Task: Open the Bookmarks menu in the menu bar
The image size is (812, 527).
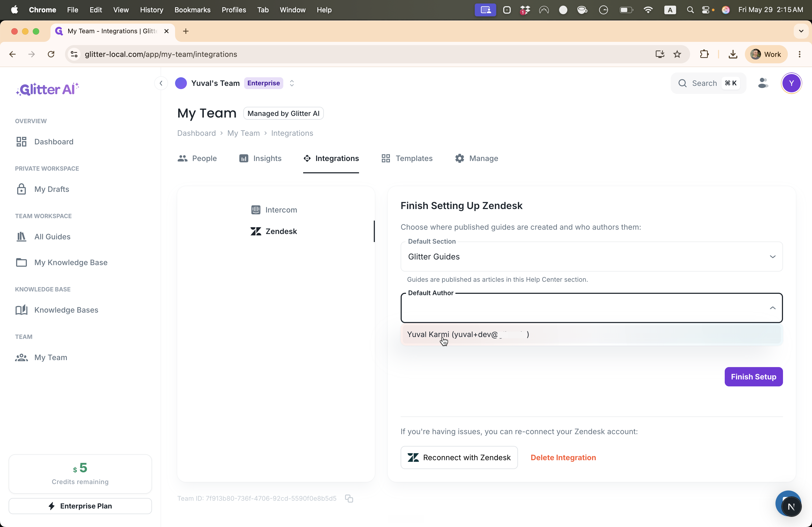Action: 193,10
